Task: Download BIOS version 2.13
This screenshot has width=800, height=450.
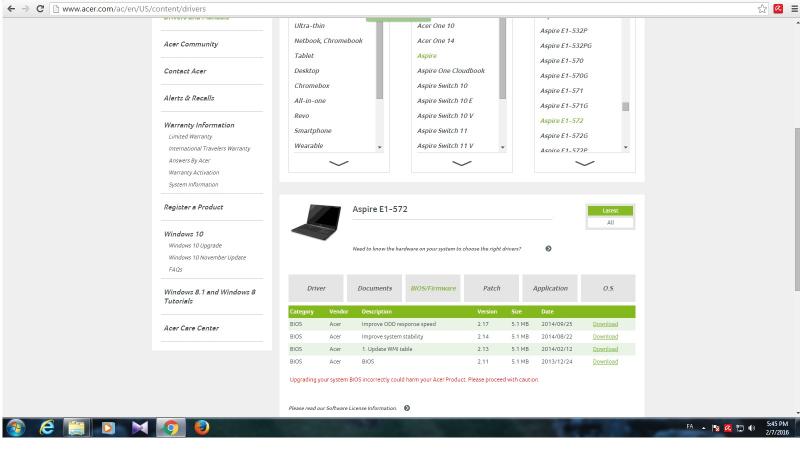Action: (605, 349)
